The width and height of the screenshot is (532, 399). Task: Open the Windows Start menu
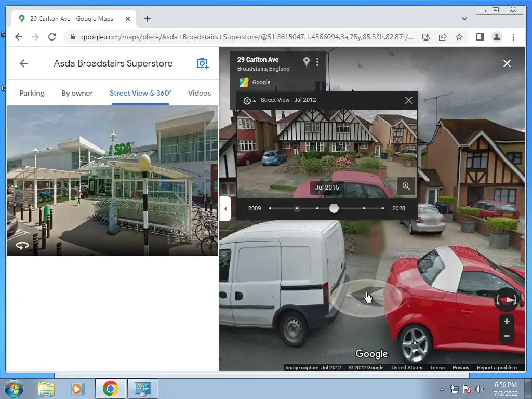coord(14,389)
